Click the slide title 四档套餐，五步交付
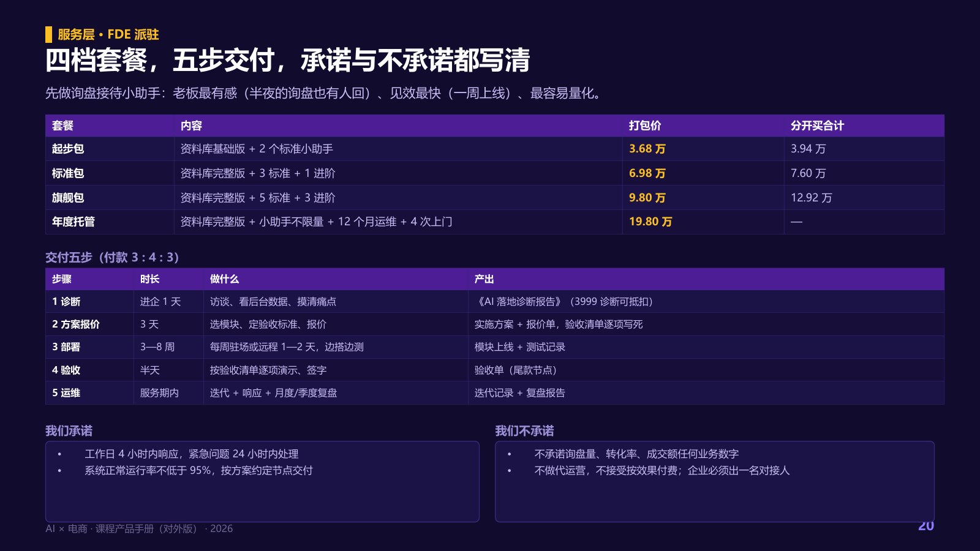The height and width of the screenshot is (551, 980). [x=287, y=60]
